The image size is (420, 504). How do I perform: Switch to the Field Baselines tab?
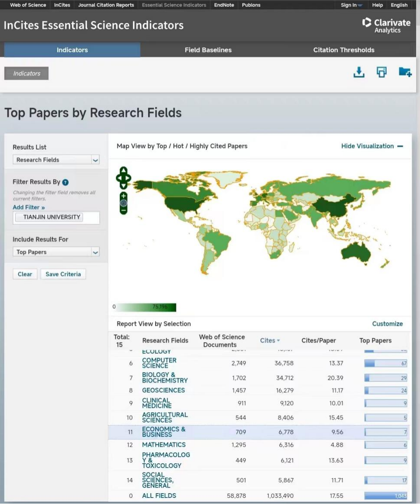tap(208, 50)
